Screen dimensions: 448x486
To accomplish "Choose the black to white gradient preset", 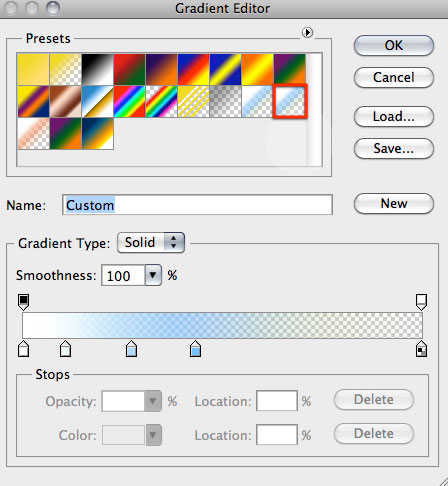I will [x=98, y=70].
